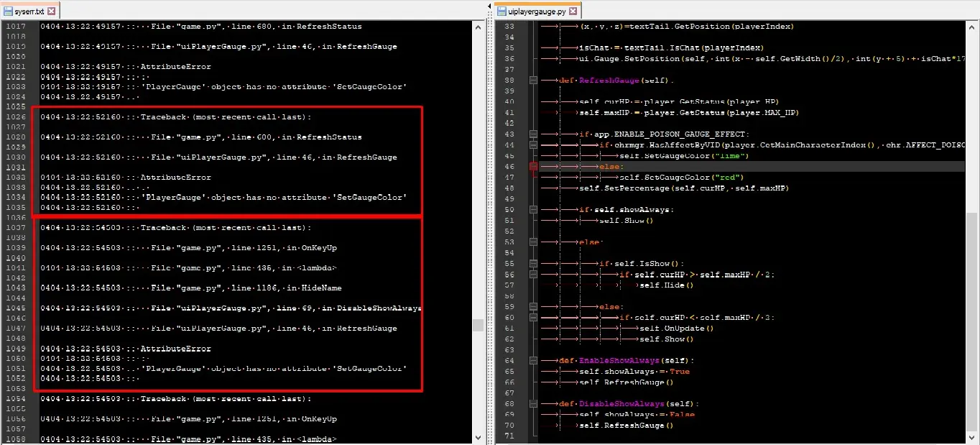Close the uiplayergauge.py tab with its X button
Image resolution: width=980 pixels, height=445 pixels.
coord(573,11)
